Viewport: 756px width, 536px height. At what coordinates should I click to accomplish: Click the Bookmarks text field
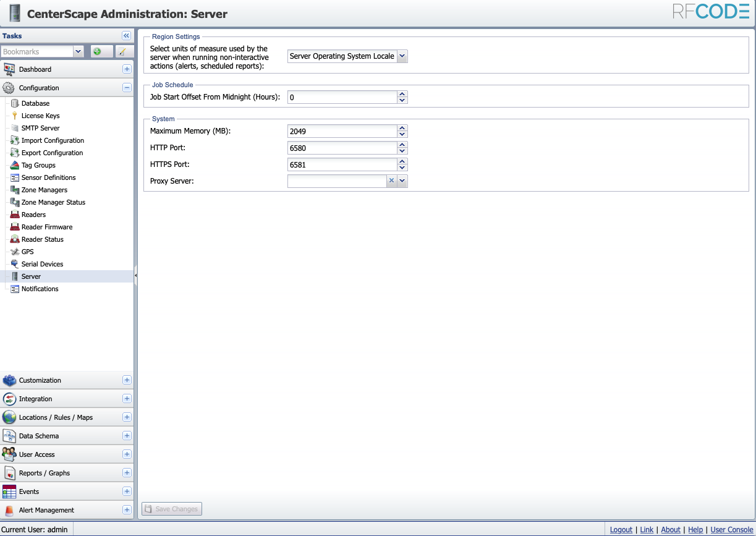[37, 52]
